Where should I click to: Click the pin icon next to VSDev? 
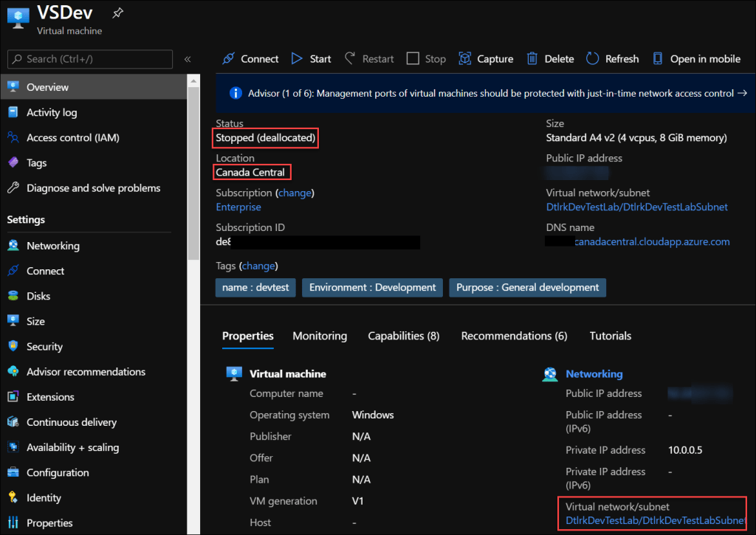pyautogui.click(x=117, y=13)
